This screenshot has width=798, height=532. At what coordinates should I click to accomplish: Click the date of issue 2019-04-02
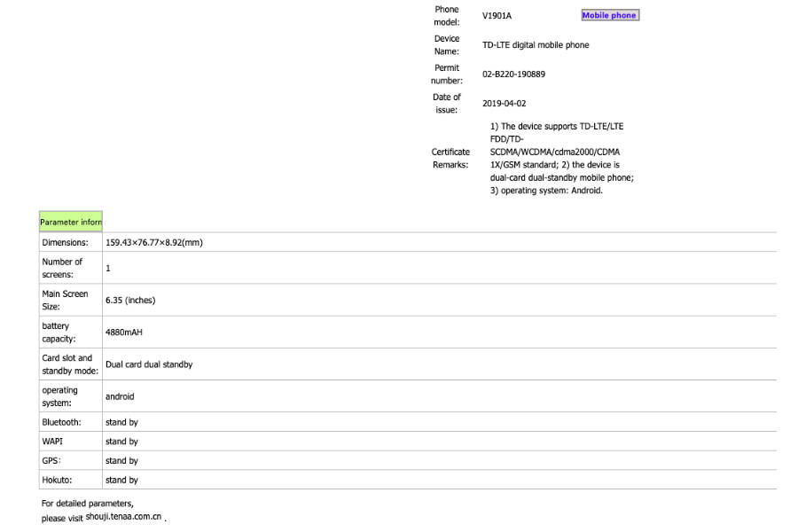[x=504, y=104]
